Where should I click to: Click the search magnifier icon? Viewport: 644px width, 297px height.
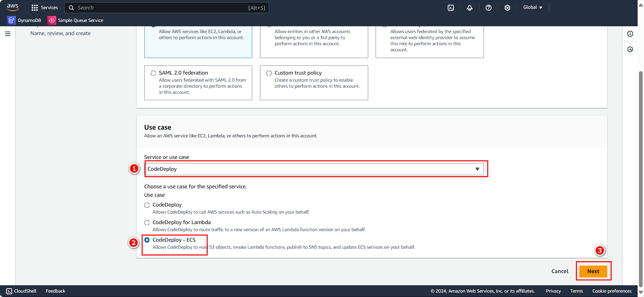(71, 8)
